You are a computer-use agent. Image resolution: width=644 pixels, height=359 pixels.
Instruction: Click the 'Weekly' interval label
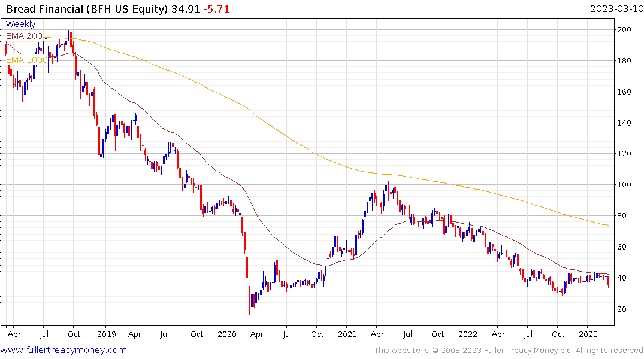click(x=20, y=24)
